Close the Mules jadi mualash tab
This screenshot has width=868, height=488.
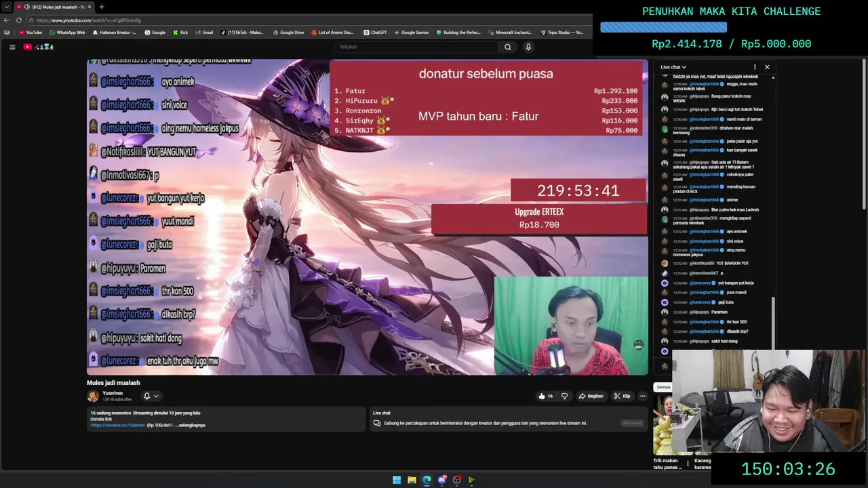pos(89,7)
